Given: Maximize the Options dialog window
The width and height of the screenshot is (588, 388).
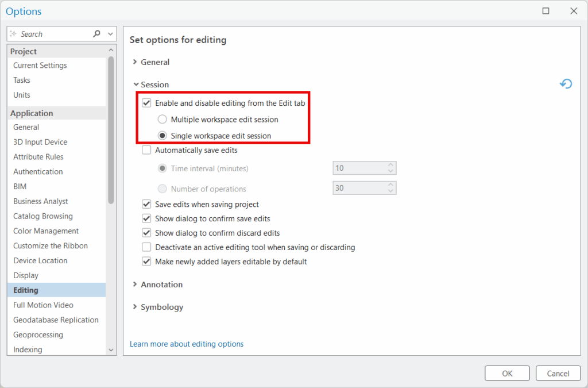Looking at the screenshot, I should tap(546, 11).
